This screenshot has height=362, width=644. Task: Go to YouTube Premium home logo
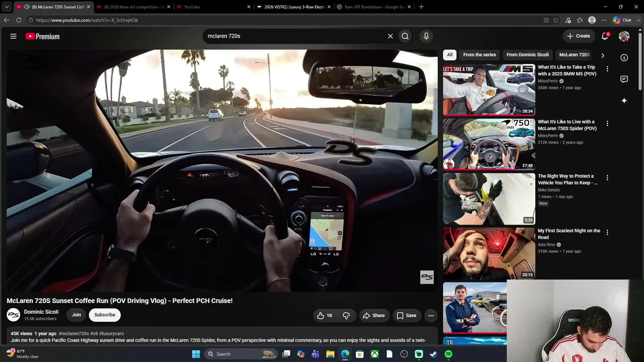point(43,36)
